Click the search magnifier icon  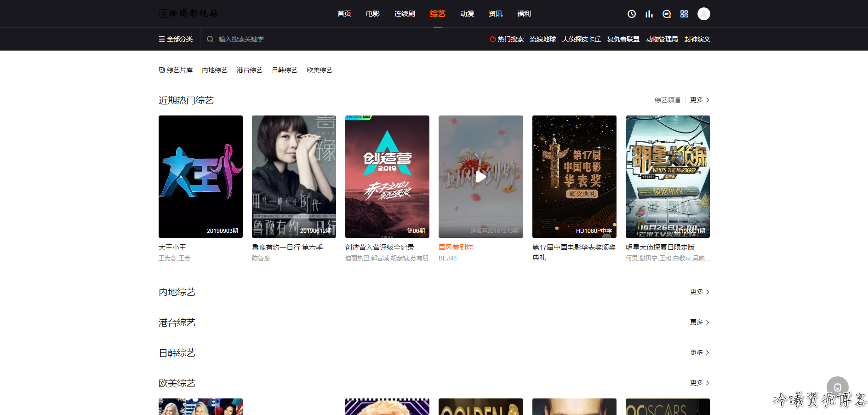[x=210, y=39]
